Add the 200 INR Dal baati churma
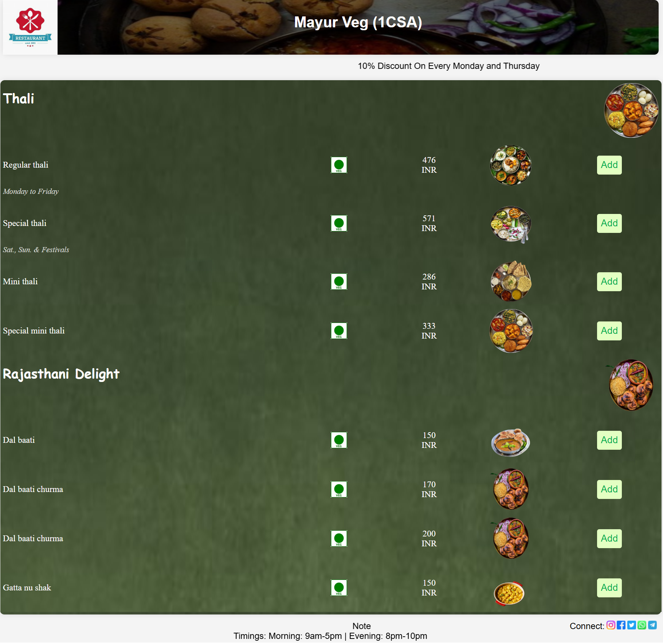 pyautogui.click(x=609, y=539)
